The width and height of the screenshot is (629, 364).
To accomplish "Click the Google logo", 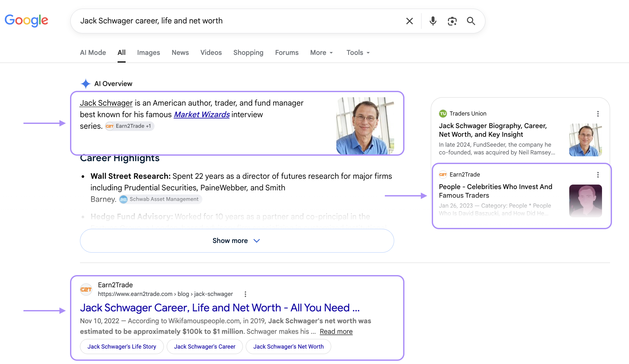I will (26, 21).
